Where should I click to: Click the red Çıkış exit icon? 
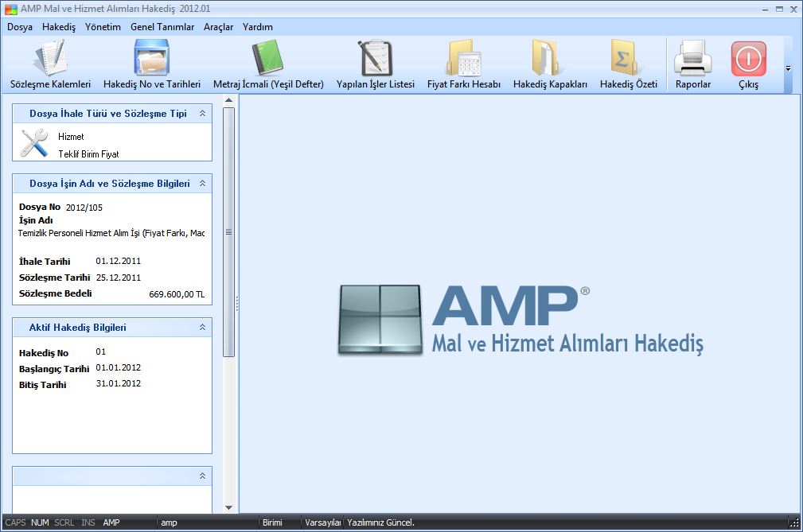748,58
